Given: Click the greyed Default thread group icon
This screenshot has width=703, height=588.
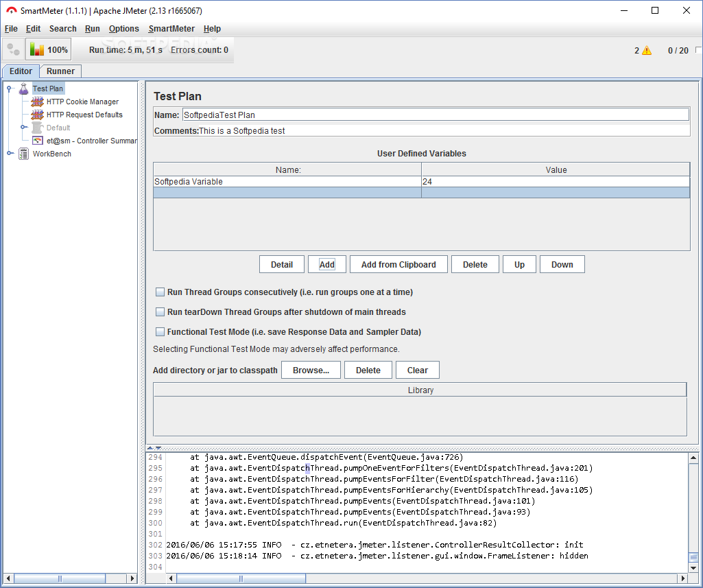Looking at the screenshot, I should tap(38, 128).
